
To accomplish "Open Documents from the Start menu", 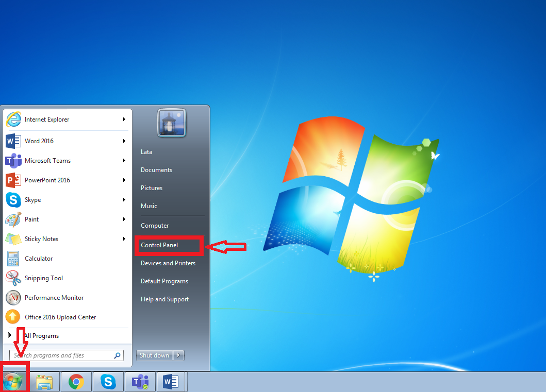I will [156, 170].
